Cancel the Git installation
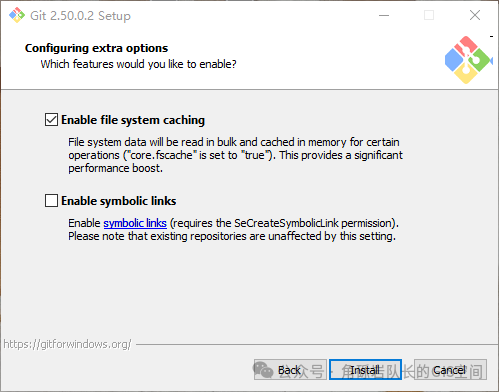Image resolution: width=499 pixels, height=392 pixels. pos(450,370)
